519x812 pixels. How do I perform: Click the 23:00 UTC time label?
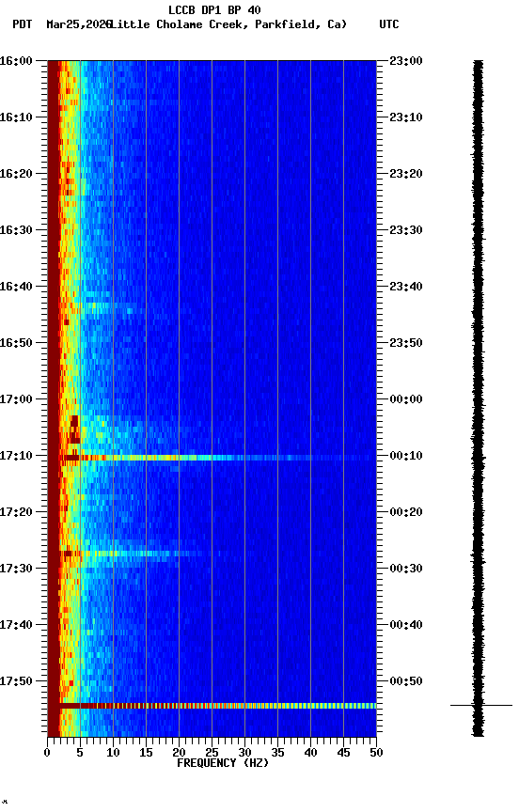[406, 61]
